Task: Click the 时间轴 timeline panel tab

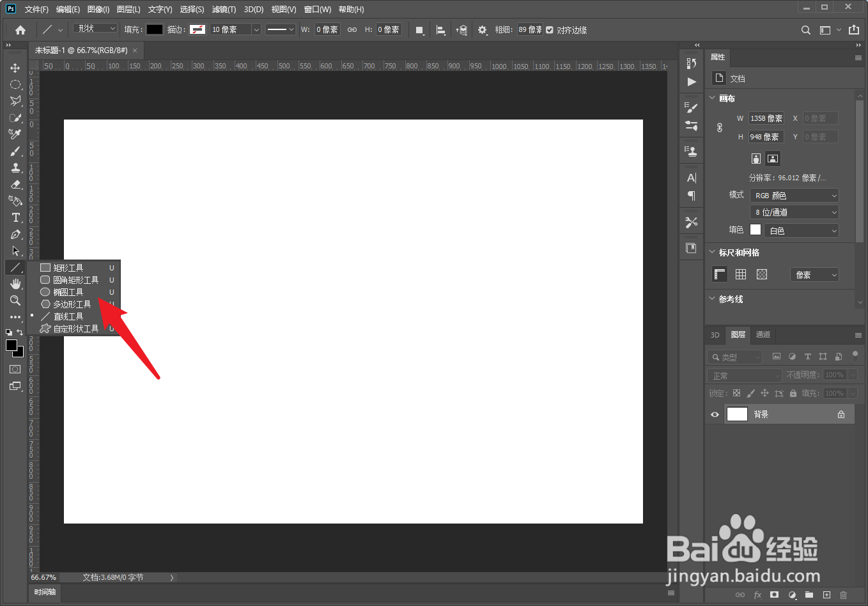Action: [x=45, y=592]
